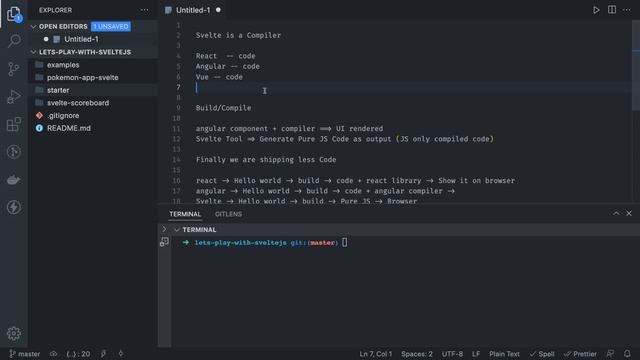
Task: Open the .gitignore file
Action: point(63,116)
